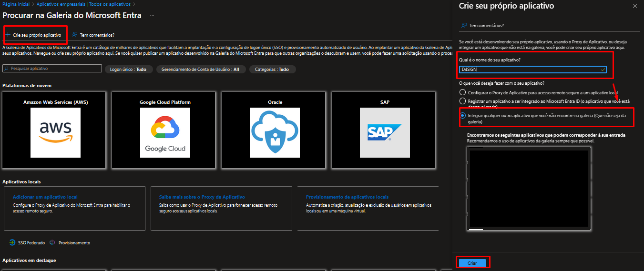This screenshot has height=271, width=644.
Task: Open the Categorias filter
Action: click(272, 69)
